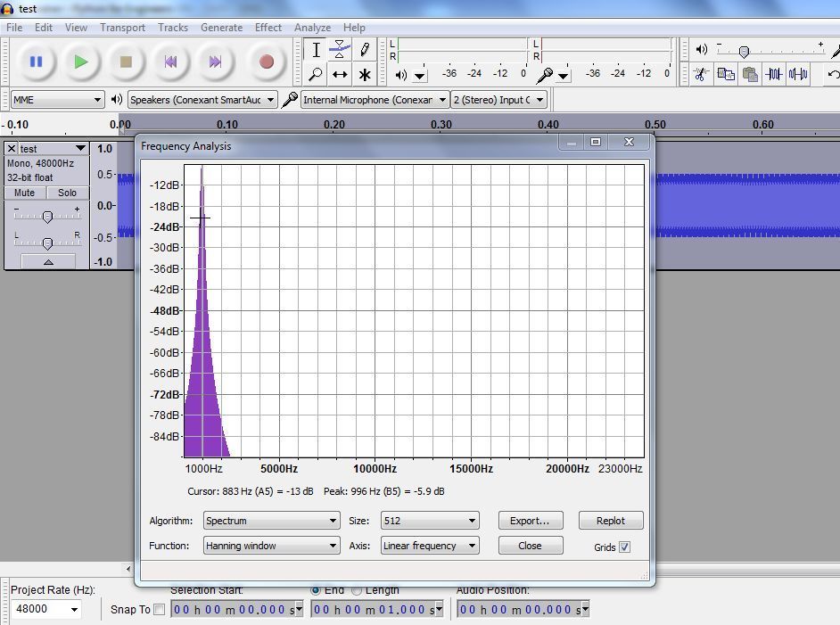Close the test track with X
Screen dimensions: 840x625
pos(12,148)
